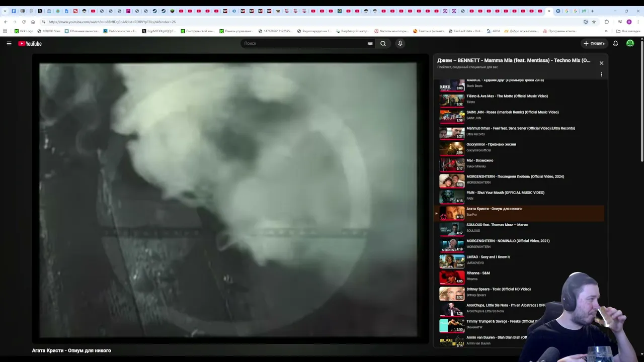Click the youtube.com address bar URL
The height and width of the screenshot is (362, 644).
pos(112,22)
